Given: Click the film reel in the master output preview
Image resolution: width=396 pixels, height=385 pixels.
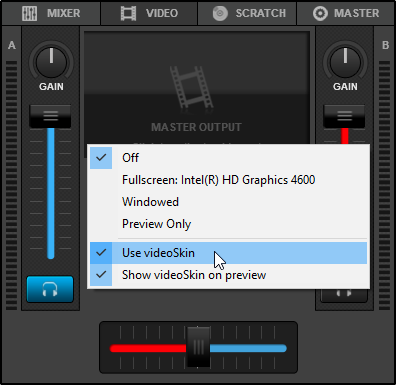Looking at the screenshot, I should 191,87.
